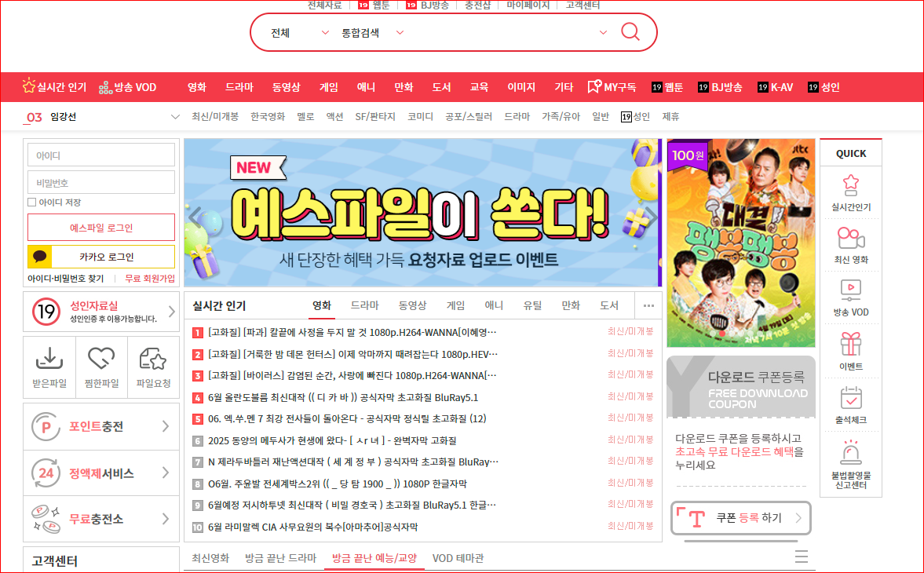Select 공포/스릴러 subcategory
The width and height of the screenshot is (924, 573).
469,117
